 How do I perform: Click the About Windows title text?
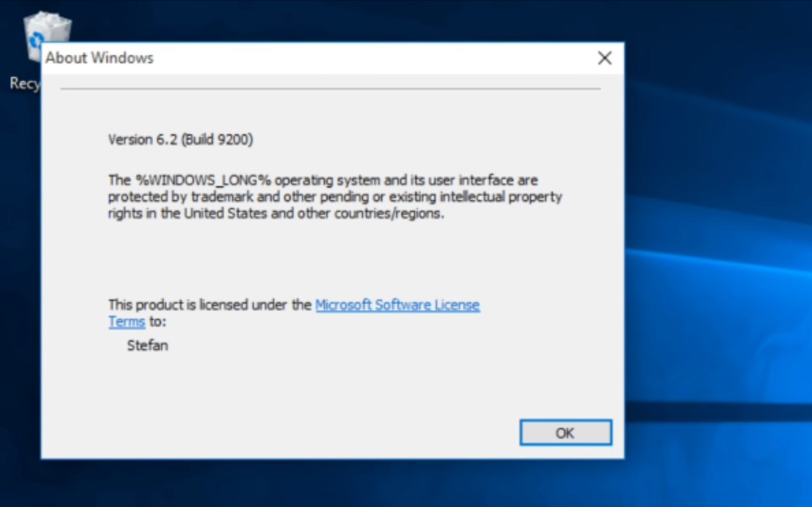100,58
